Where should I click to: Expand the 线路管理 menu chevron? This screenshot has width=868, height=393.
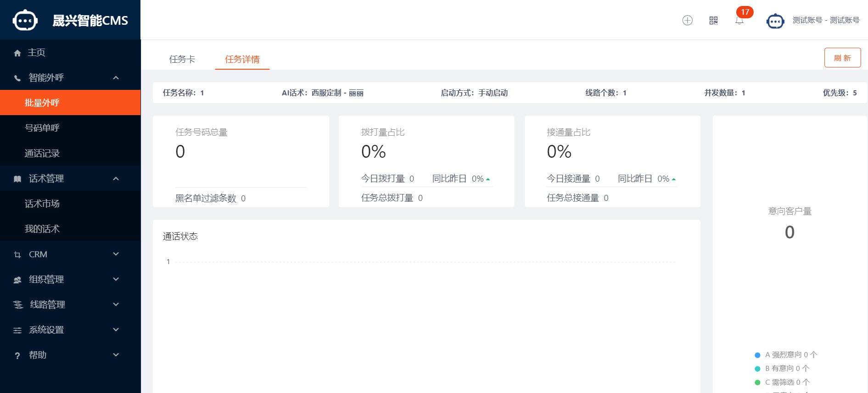click(116, 304)
